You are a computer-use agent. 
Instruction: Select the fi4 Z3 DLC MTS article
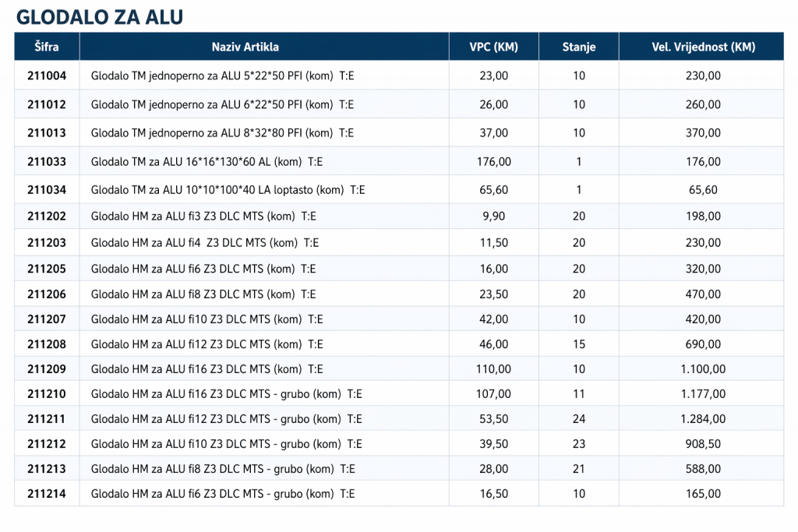coord(204,243)
